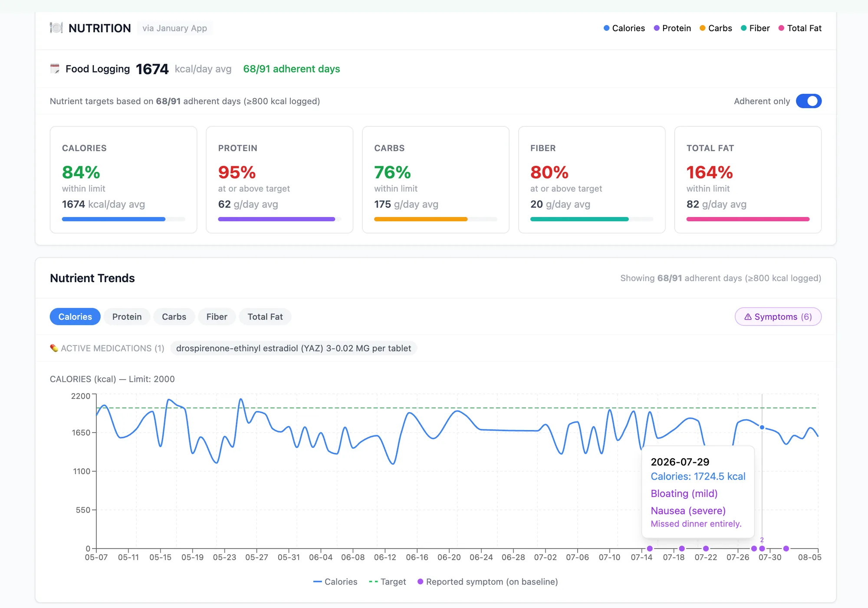Select the Calories trend tab

click(x=75, y=317)
